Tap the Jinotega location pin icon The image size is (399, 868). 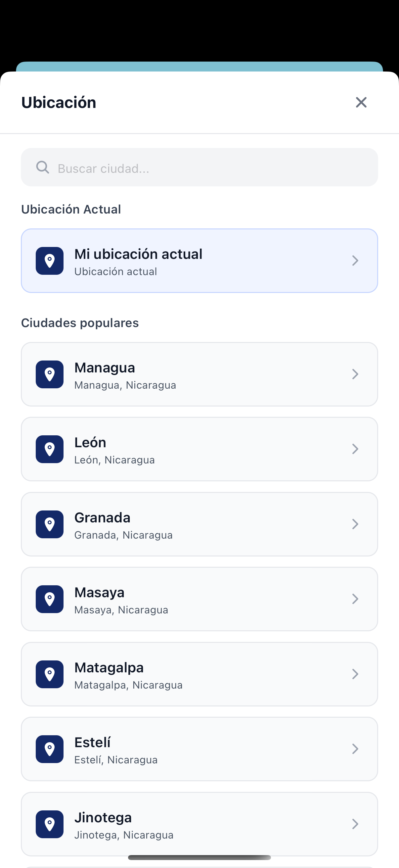pos(50,824)
